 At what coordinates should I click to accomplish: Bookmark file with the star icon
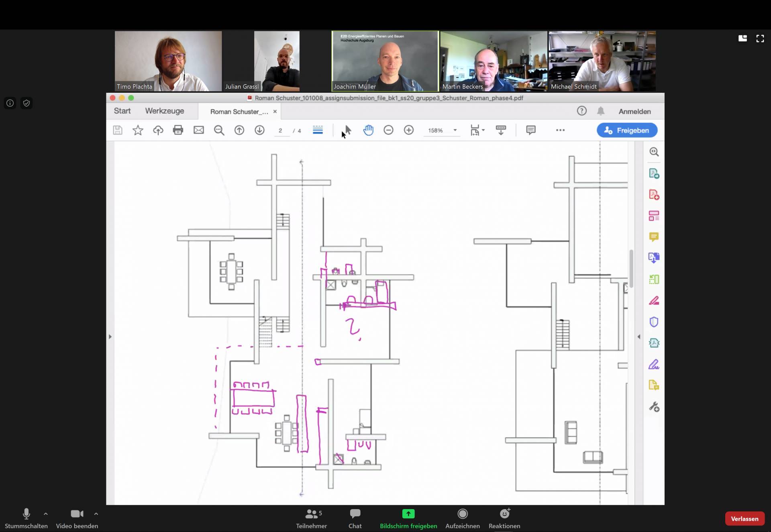[138, 130]
